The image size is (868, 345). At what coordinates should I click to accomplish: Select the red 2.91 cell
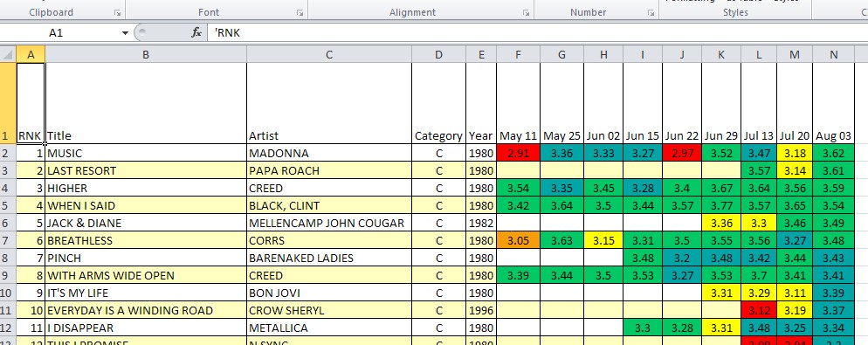(x=518, y=153)
